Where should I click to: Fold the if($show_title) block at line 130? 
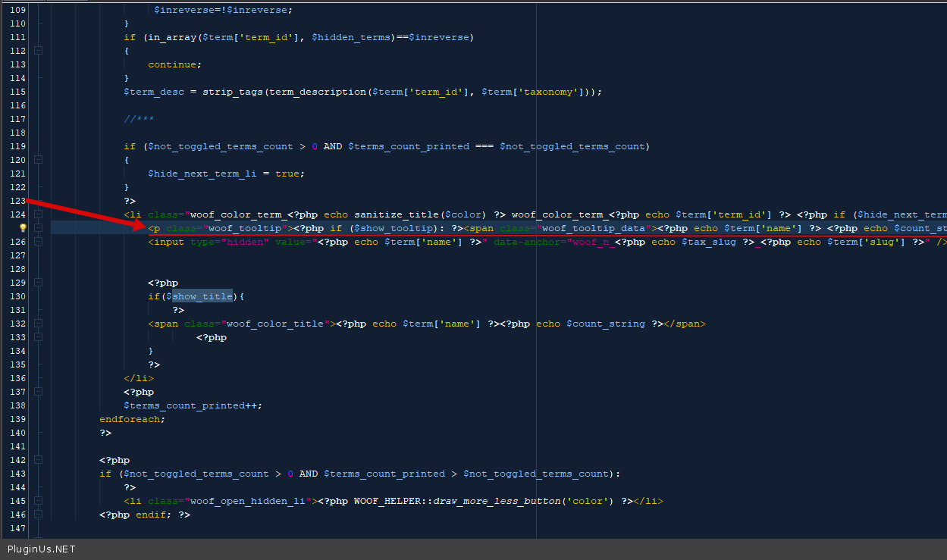38,296
